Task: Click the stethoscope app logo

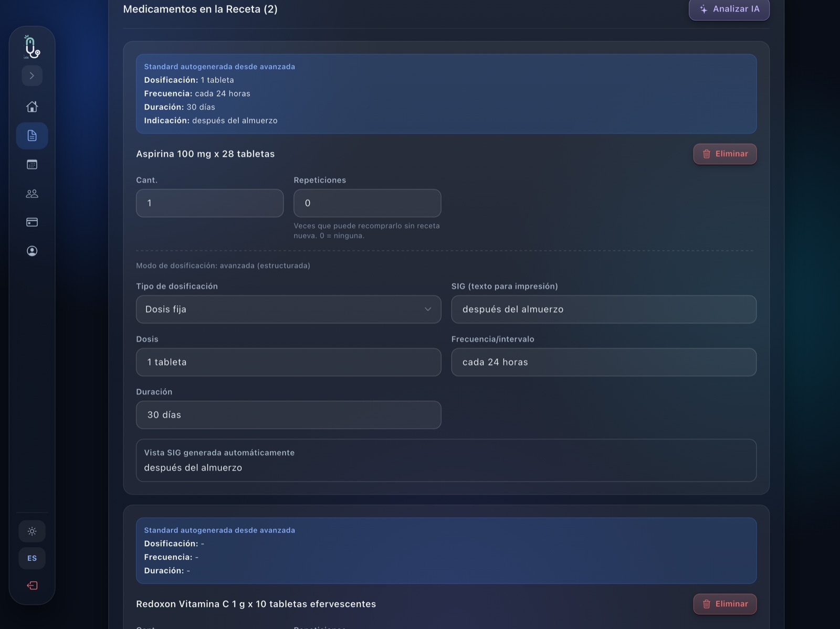Action: coord(32,47)
